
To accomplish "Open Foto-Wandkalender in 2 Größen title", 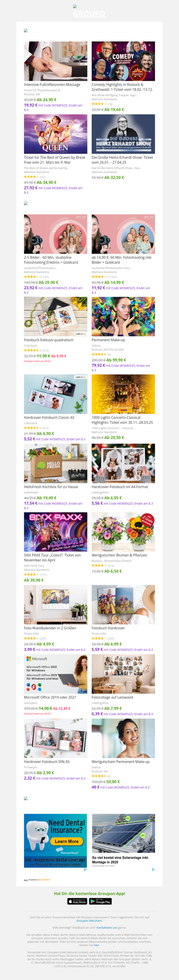I will 50,628.
